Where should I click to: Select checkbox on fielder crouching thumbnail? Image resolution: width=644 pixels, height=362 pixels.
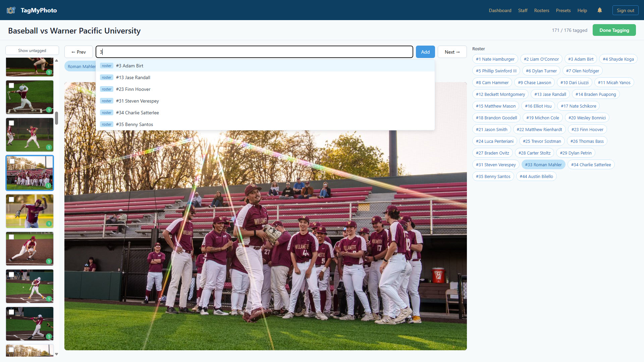point(11,237)
